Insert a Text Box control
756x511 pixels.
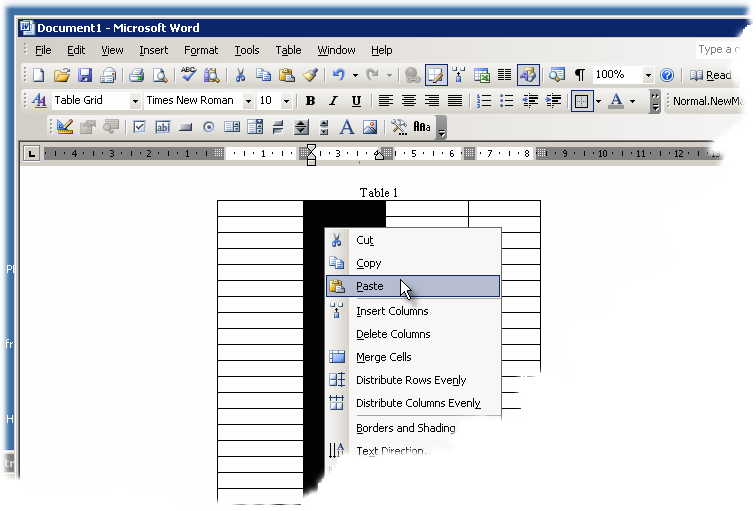(162, 127)
